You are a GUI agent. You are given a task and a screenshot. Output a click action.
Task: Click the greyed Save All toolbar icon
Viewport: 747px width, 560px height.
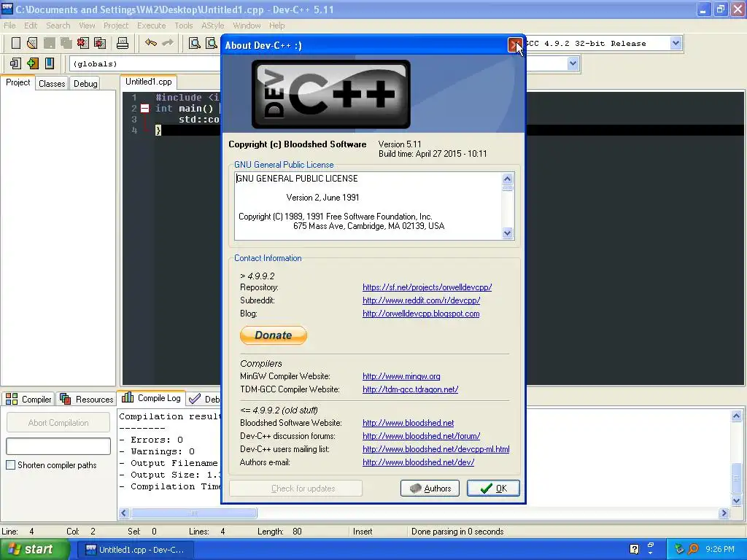66,43
